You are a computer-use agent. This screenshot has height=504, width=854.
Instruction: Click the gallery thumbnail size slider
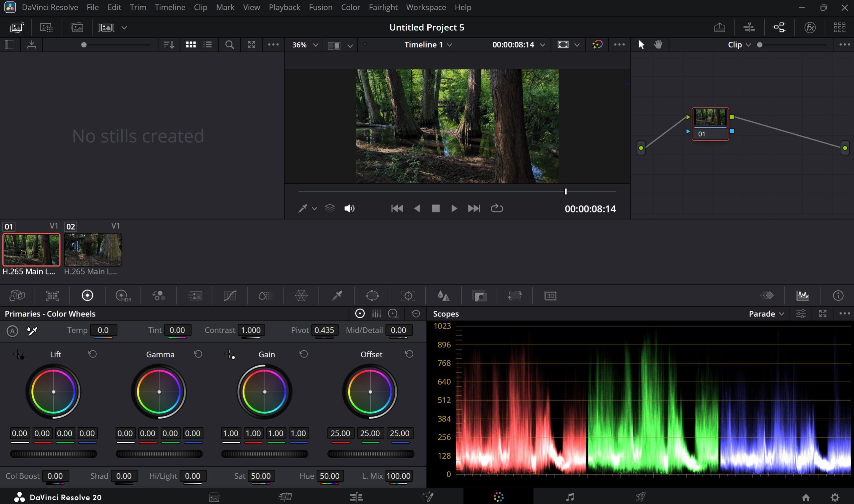pos(115,45)
